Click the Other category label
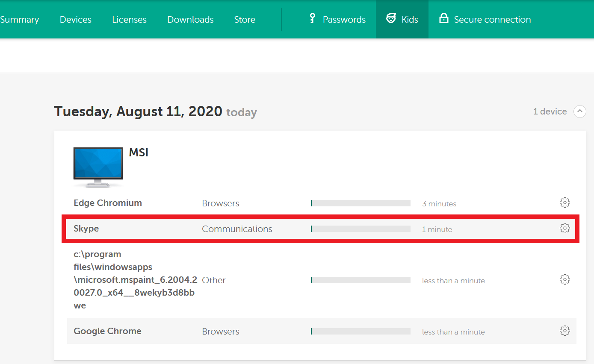 coord(214,280)
